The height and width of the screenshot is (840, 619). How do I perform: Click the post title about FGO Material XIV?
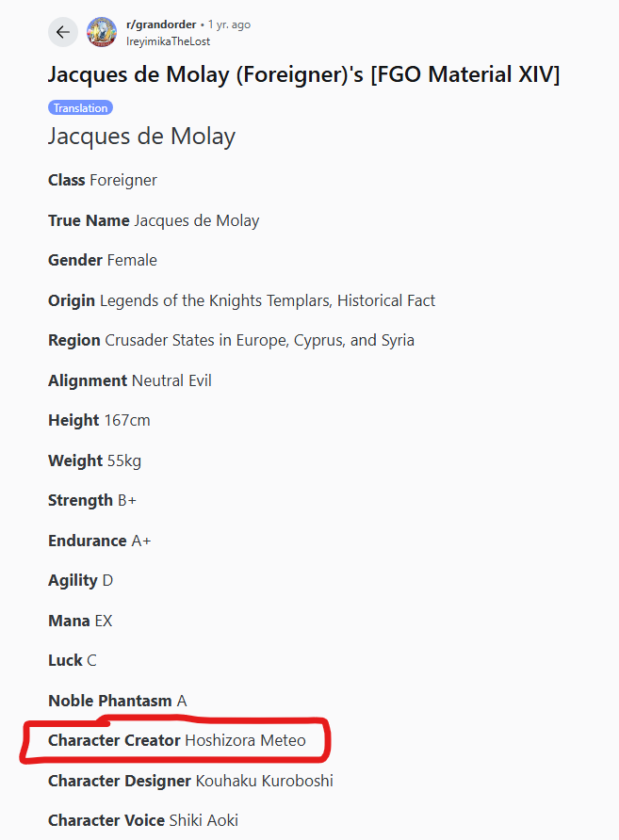(303, 74)
